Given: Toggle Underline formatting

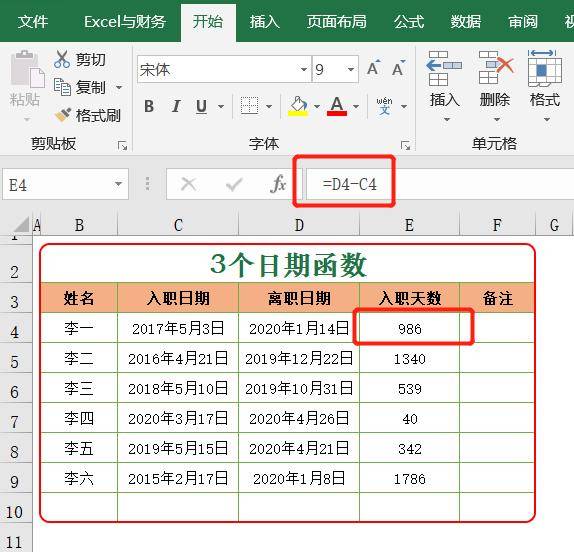Looking at the screenshot, I should 201,107.
